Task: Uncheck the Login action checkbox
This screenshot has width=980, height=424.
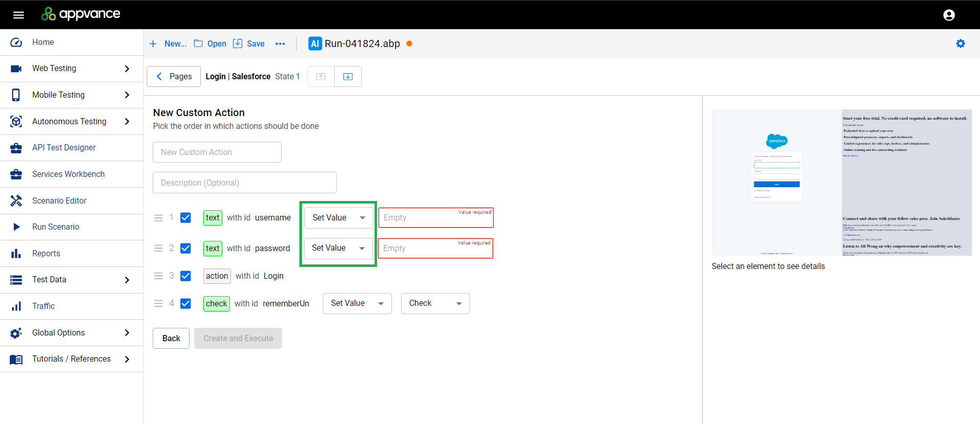Action: 185,276
